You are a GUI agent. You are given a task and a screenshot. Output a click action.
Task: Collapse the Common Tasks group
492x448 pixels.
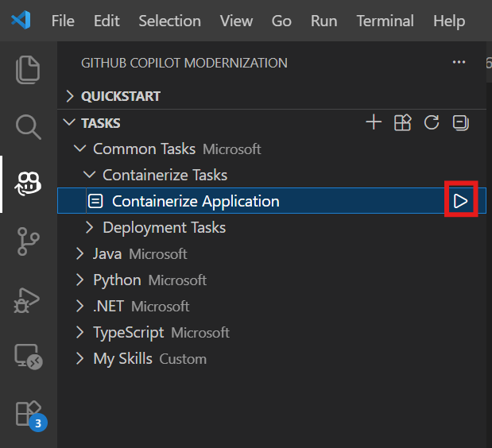(x=79, y=149)
